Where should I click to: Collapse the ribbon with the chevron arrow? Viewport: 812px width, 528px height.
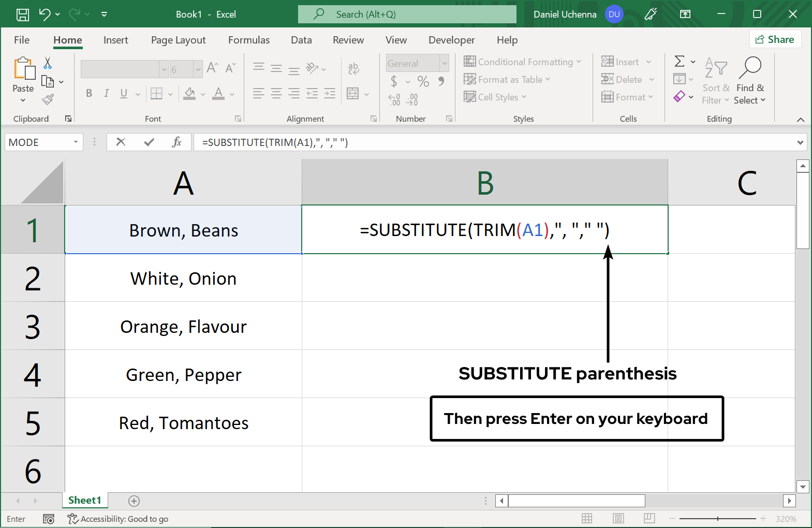pyautogui.click(x=801, y=120)
